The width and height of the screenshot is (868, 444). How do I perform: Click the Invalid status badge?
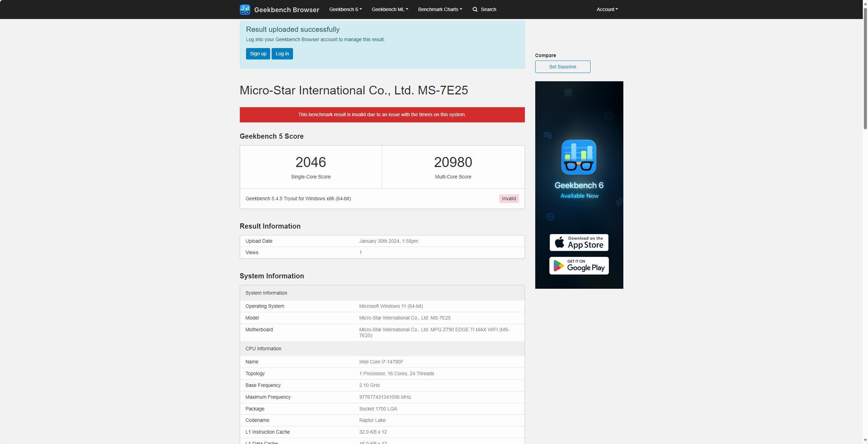pyautogui.click(x=509, y=198)
